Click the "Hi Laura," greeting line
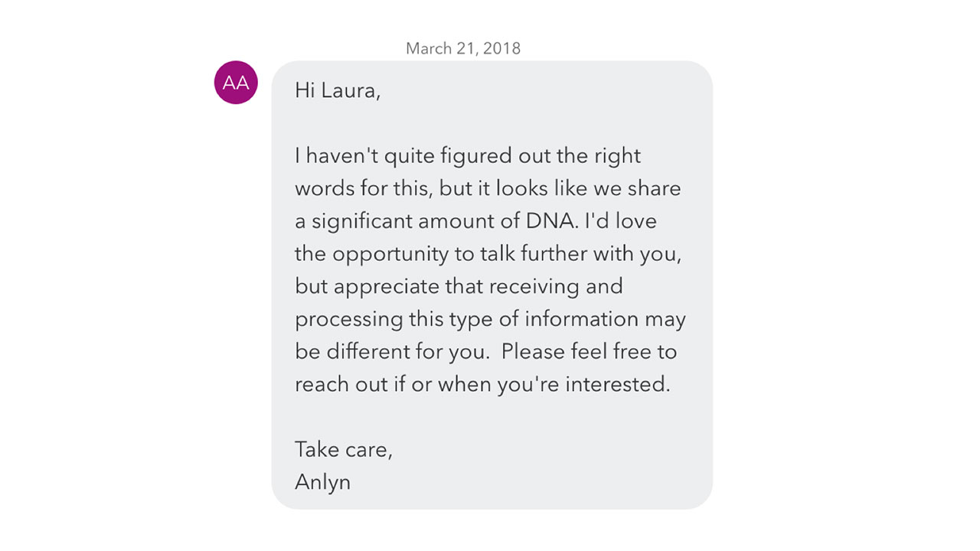980x551 pixels. point(338,90)
